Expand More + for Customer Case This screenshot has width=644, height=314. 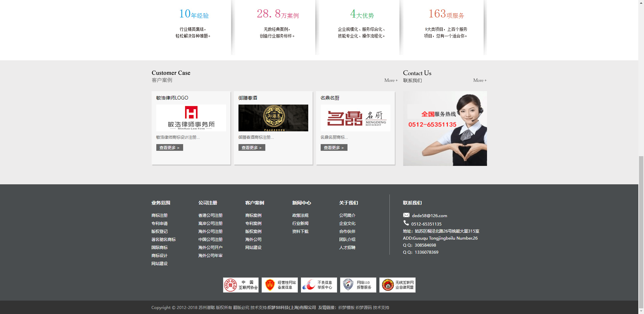(391, 80)
